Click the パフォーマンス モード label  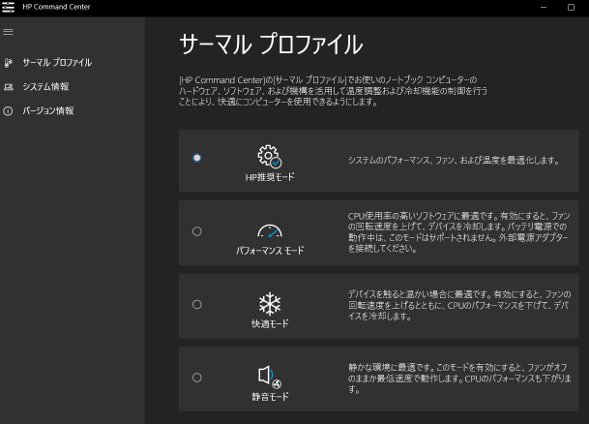tap(270, 250)
